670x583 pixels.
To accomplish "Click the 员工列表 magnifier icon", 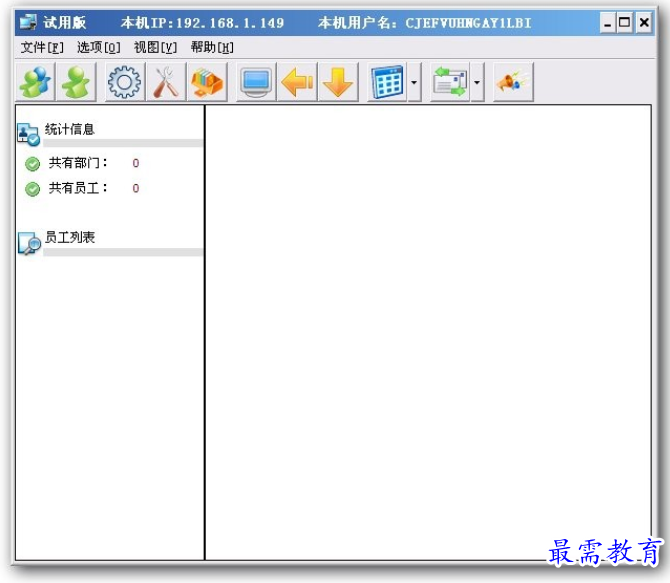I will click(x=29, y=243).
